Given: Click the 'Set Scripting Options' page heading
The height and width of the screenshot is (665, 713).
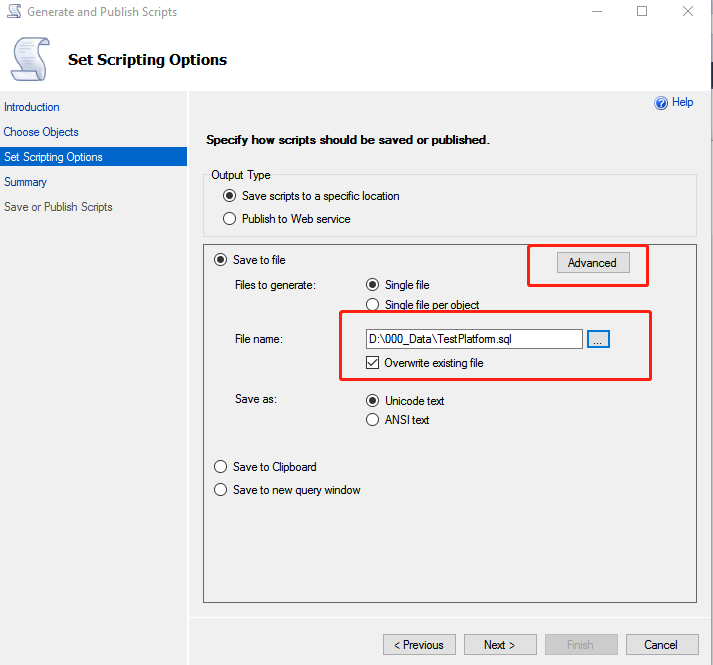Looking at the screenshot, I should [x=147, y=60].
